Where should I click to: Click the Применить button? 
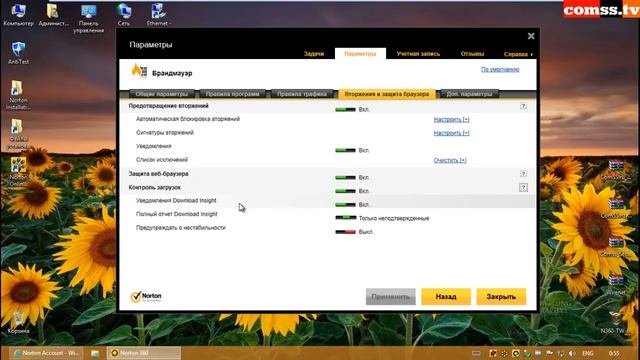pyautogui.click(x=391, y=297)
